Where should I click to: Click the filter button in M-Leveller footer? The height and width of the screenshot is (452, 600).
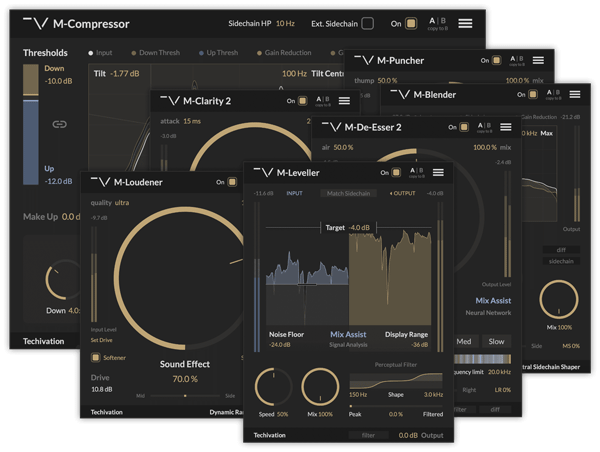pyautogui.click(x=368, y=435)
